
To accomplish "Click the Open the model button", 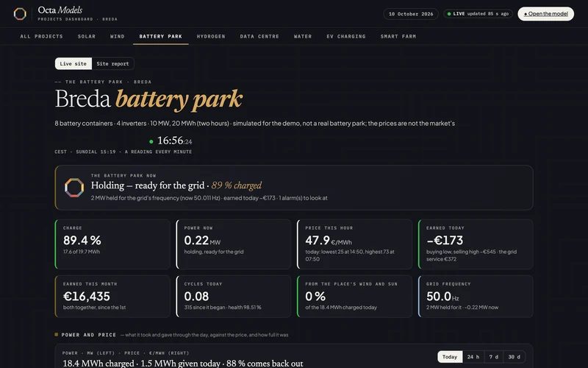I will click(545, 14).
